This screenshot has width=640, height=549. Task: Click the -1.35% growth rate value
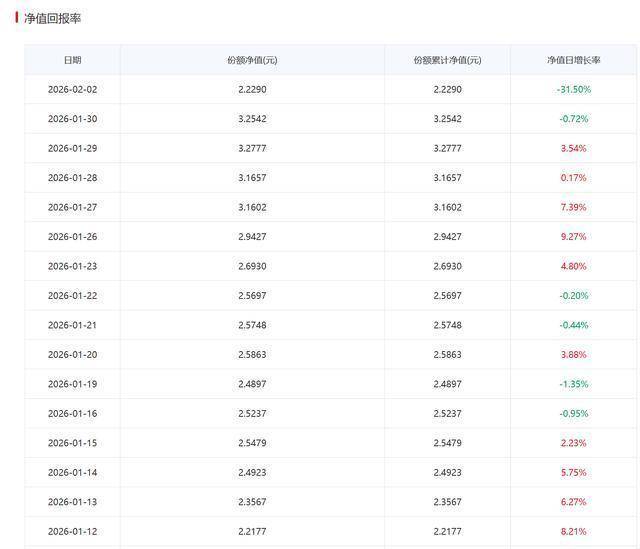pyautogui.click(x=573, y=384)
